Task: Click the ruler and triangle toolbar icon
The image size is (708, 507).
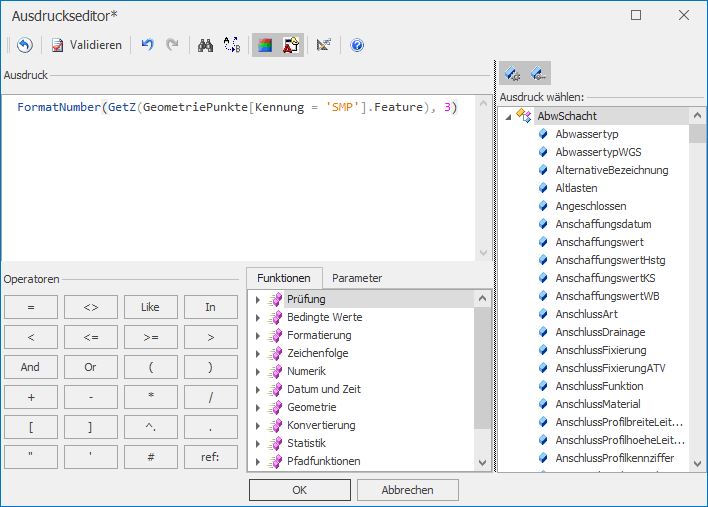Action: pyautogui.click(x=323, y=45)
